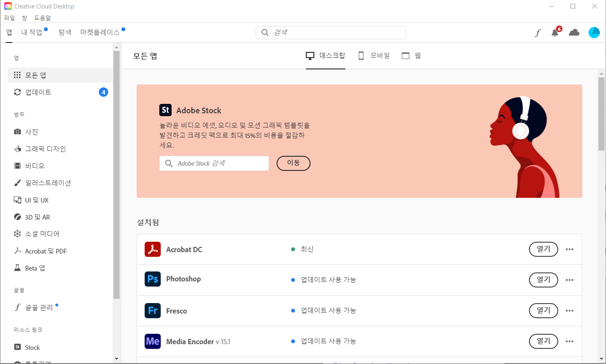Click the Acrobat DC app icon
This screenshot has height=364, width=606.
tap(153, 249)
